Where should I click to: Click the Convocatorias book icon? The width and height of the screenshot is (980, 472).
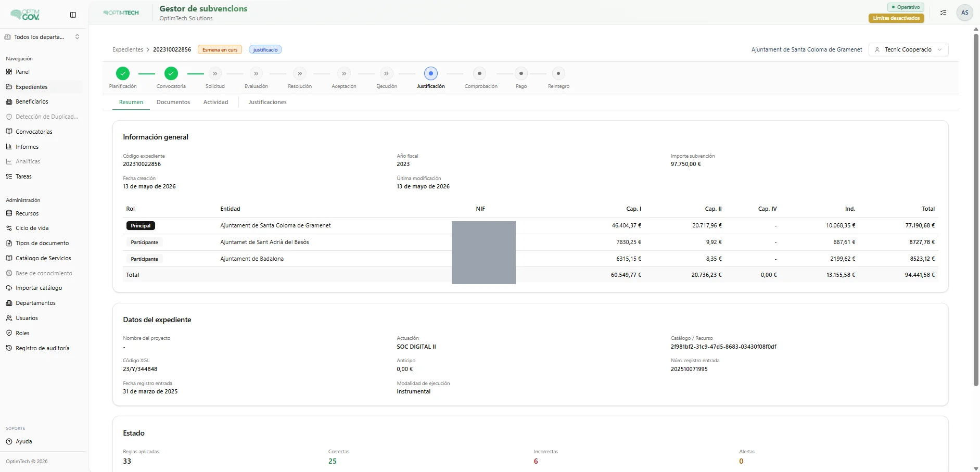(9, 132)
